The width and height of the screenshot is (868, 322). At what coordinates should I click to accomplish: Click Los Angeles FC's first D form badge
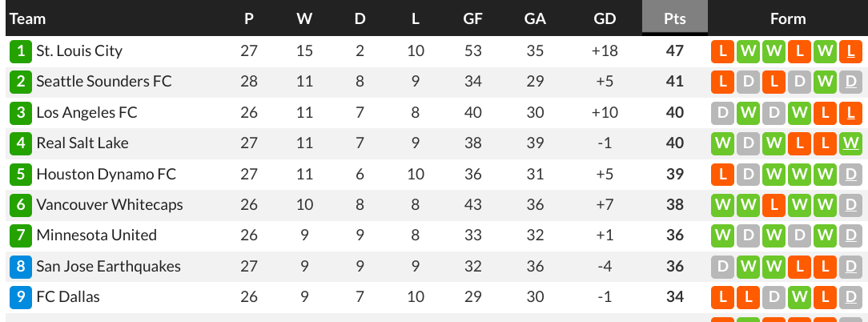(x=722, y=112)
